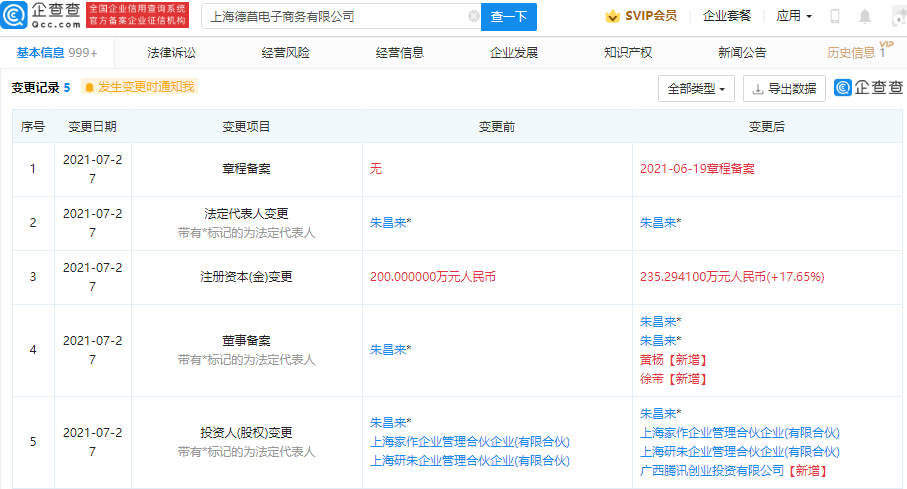This screenshot has width=907, height=489.
Task: Click 发生变更时通知我 button
Action: 139,87
